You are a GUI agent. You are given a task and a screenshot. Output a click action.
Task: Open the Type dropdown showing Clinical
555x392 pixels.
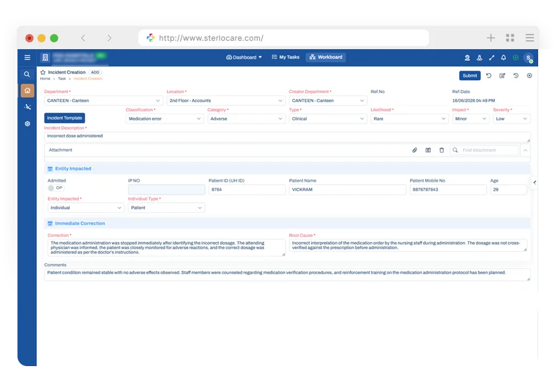328,119
